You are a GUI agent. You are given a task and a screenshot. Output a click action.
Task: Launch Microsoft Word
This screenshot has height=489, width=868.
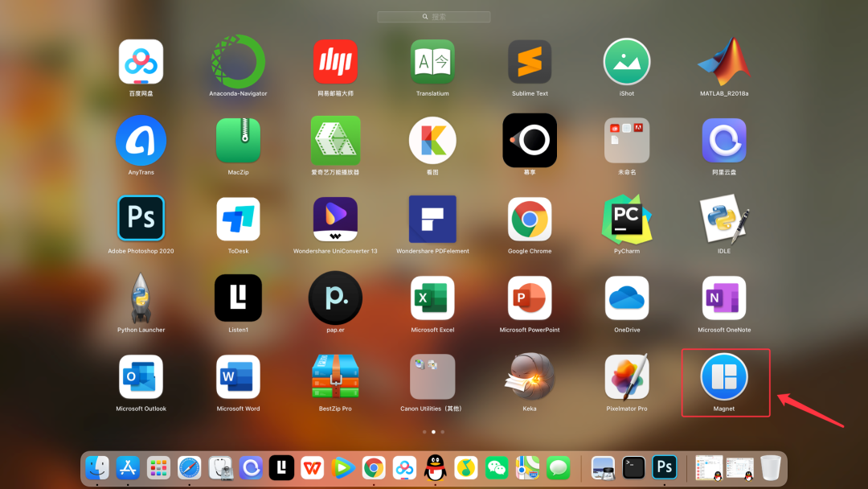[x=238, y=376]
